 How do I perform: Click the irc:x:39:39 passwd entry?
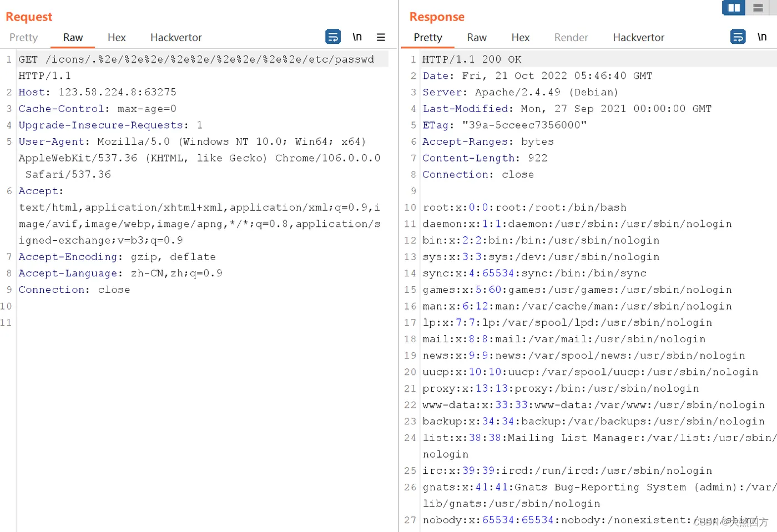(567, 471)
